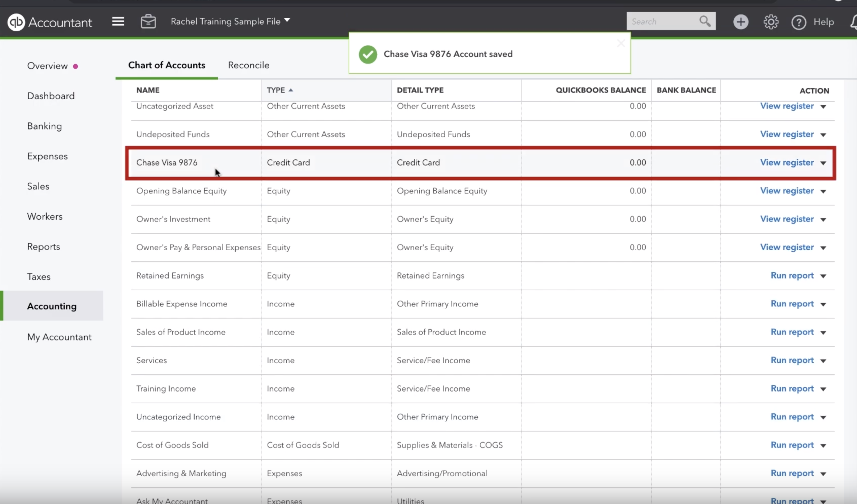Open the hamburger navigation menu

tap(118, 22)
